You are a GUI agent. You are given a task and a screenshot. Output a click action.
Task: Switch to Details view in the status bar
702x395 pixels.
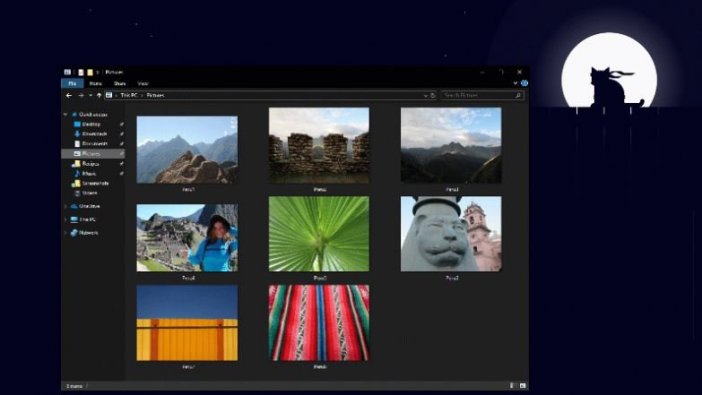click(512, 386)
